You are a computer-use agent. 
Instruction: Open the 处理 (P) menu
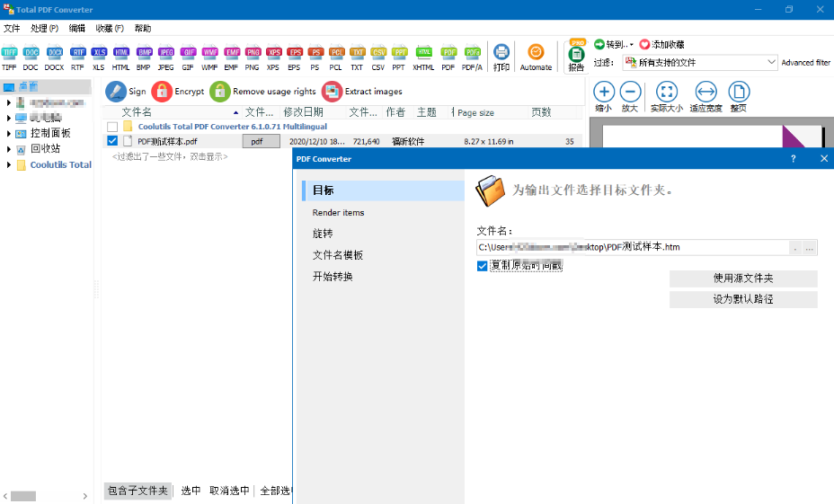tap(44, 28)
